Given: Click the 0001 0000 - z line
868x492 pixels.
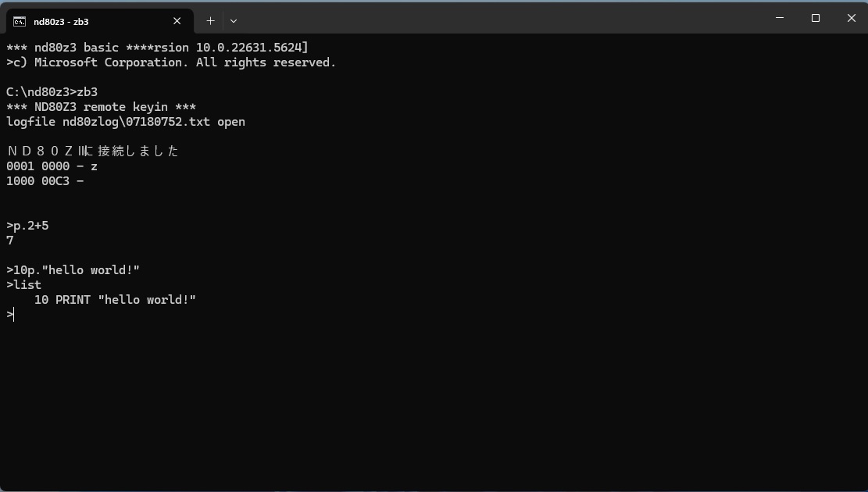Looking at the screenshot, I should (x=52, y=166).
